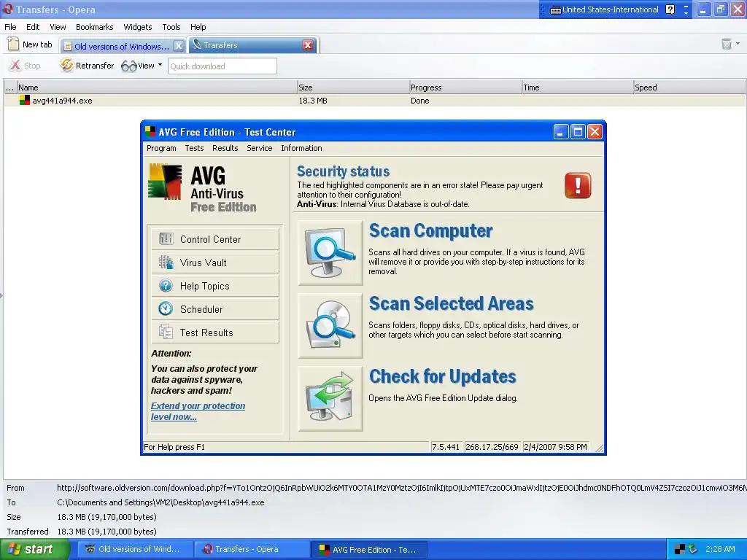Expand the trash can dropdown arrow
The height and width of the screenshot is (560, 747).
click(x=738, y=44)
